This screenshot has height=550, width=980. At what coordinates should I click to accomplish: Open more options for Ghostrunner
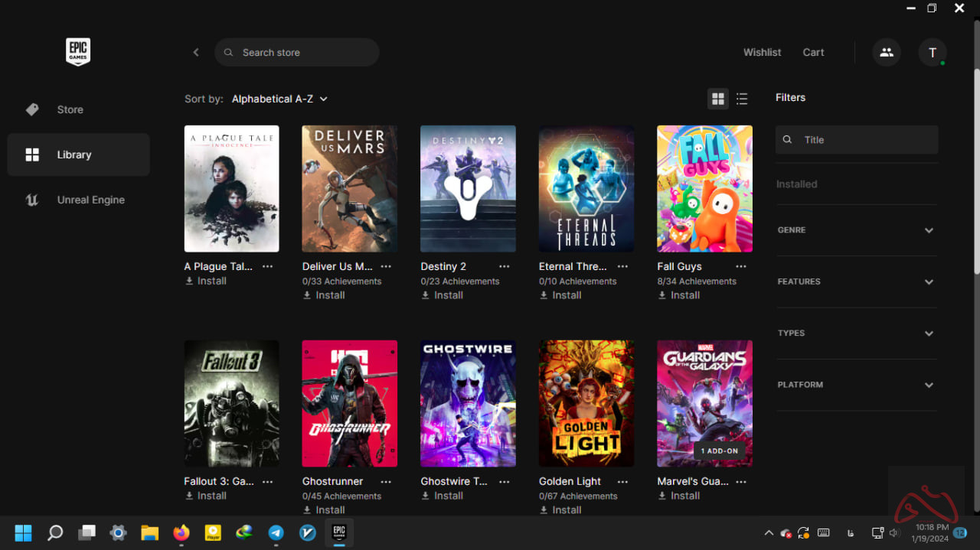[x=386, y=481]
